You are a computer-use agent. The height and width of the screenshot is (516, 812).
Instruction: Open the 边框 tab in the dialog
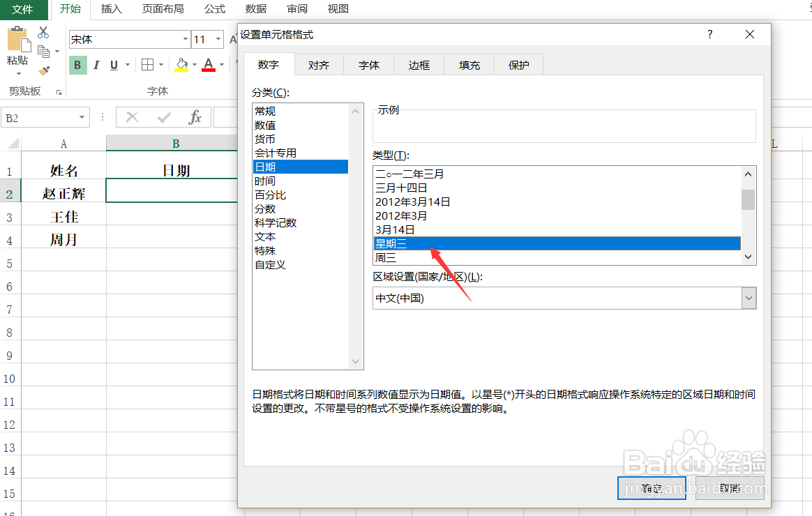[x=419, y=66]
